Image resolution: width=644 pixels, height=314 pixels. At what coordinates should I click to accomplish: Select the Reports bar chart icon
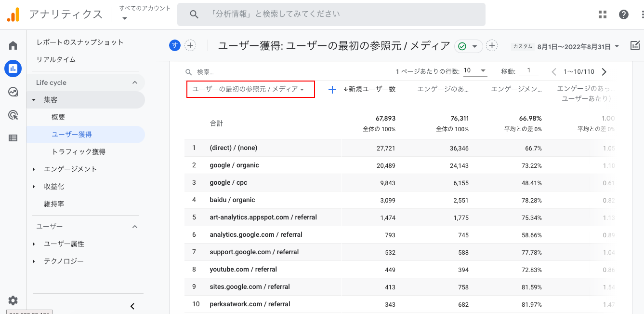[x=13, y=68]
